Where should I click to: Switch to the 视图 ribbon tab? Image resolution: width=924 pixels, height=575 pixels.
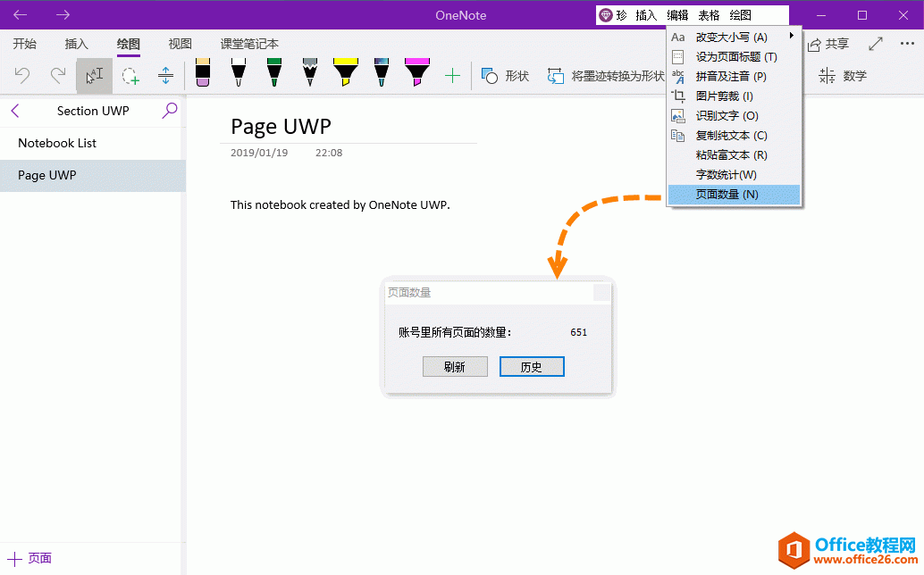179,43
